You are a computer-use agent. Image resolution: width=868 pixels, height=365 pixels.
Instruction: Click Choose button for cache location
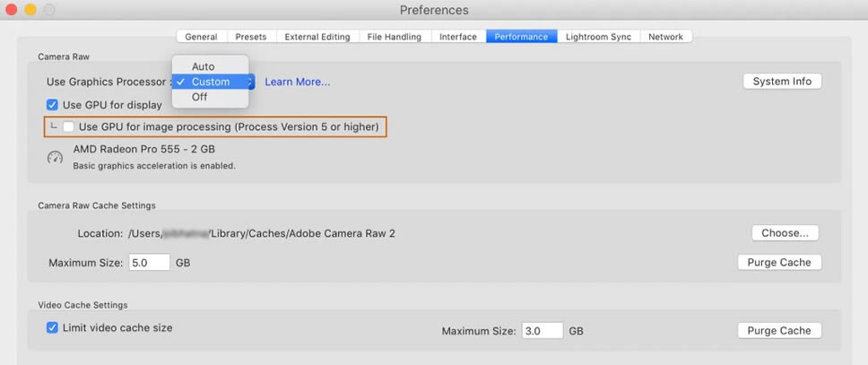click(x=785, y=233)
